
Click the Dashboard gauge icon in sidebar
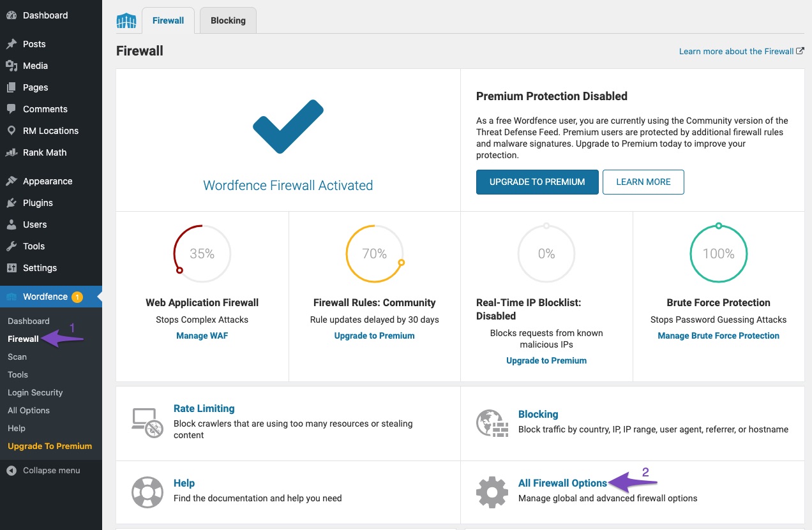[x=11, y=15]
